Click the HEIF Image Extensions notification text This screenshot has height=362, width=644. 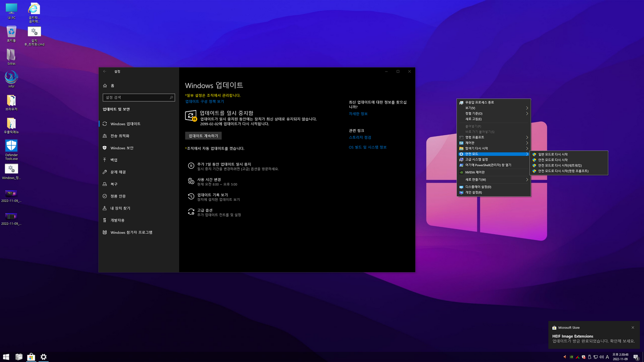pyautogui.click(x=572, y=336)
